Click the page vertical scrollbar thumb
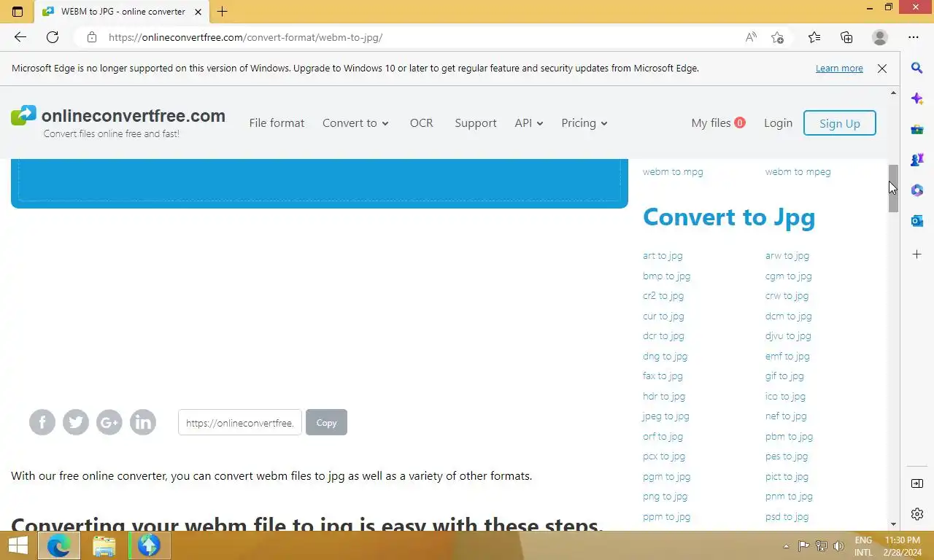This screenshot has height=560, width=934. 893,188
